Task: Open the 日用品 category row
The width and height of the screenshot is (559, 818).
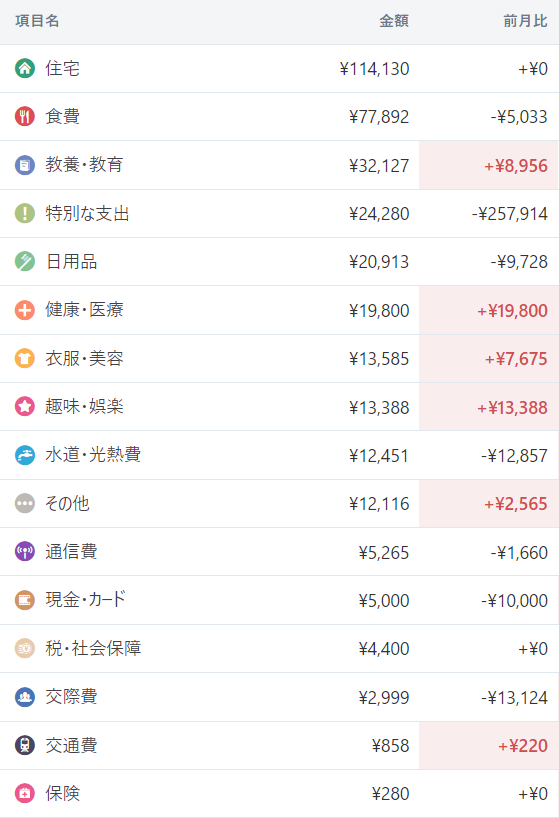Action: 280,261
